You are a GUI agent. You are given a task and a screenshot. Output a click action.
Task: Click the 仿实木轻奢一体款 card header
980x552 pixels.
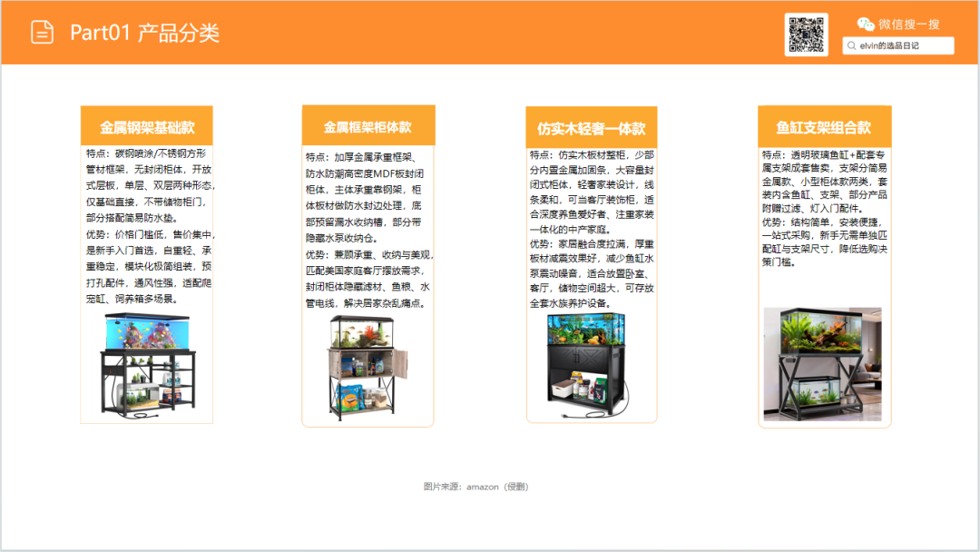[x=592, y=127]
